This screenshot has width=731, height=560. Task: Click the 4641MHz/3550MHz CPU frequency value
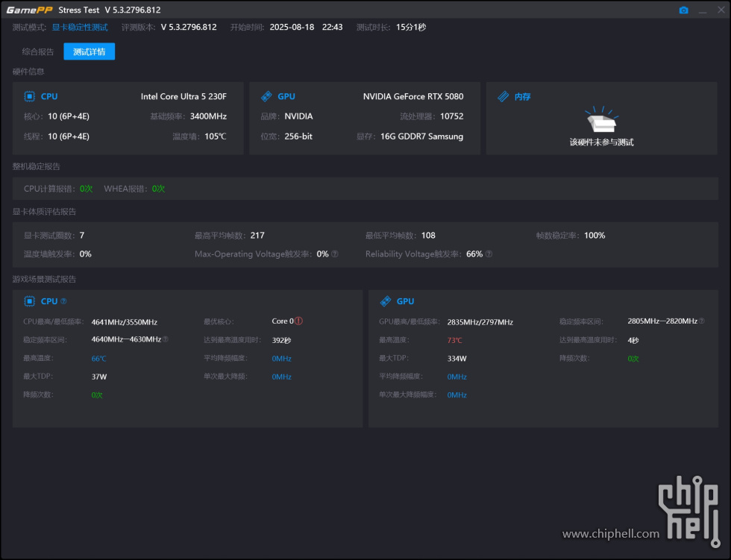pyautogui.click(x=125, y=322)
